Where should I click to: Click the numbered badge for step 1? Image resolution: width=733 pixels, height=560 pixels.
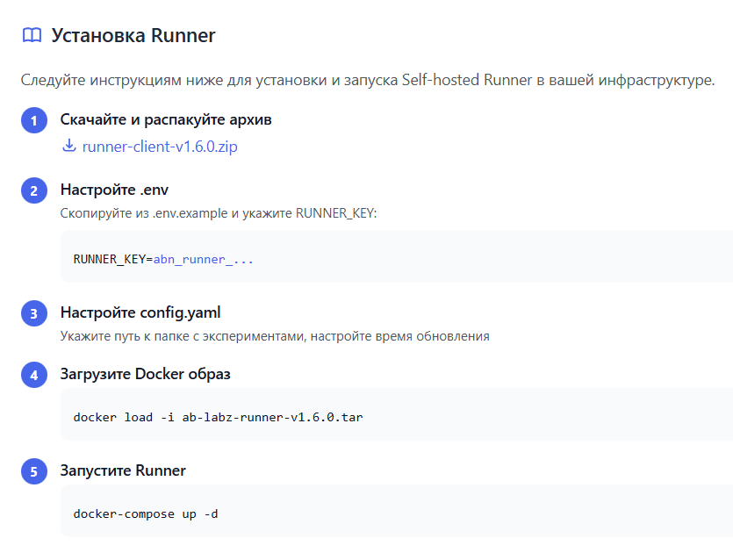[x=33, y=120]
